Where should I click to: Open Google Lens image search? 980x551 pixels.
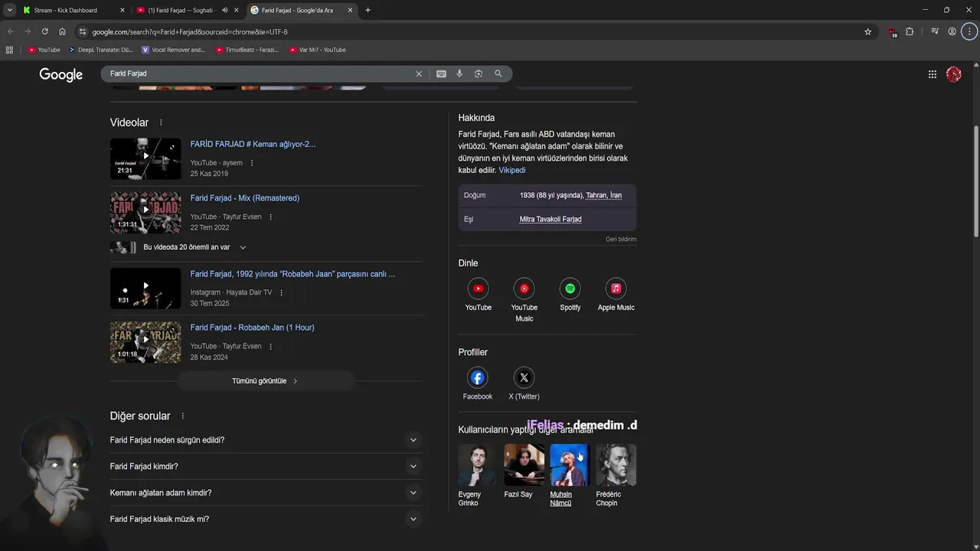[x=479, y=73]
